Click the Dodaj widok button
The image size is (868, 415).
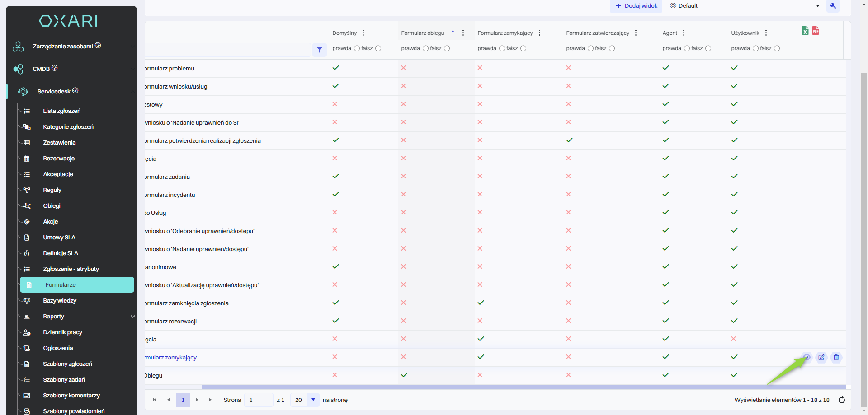point(636,6)
